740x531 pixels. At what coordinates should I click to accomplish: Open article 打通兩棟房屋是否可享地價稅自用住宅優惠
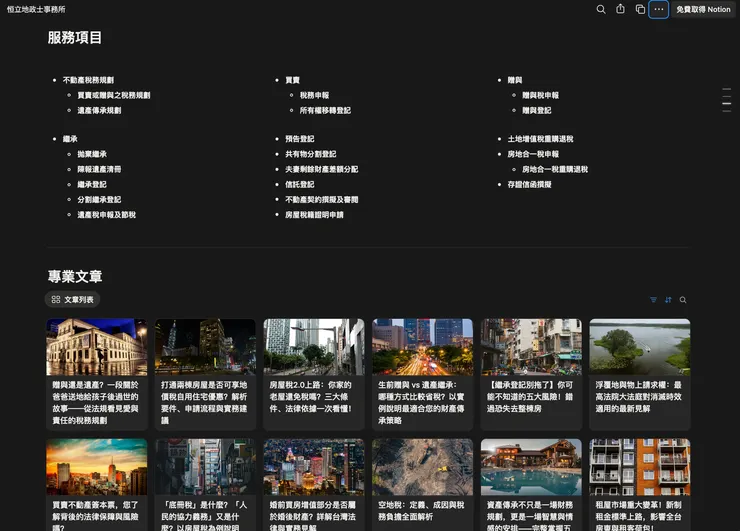[x=205, y=374]
